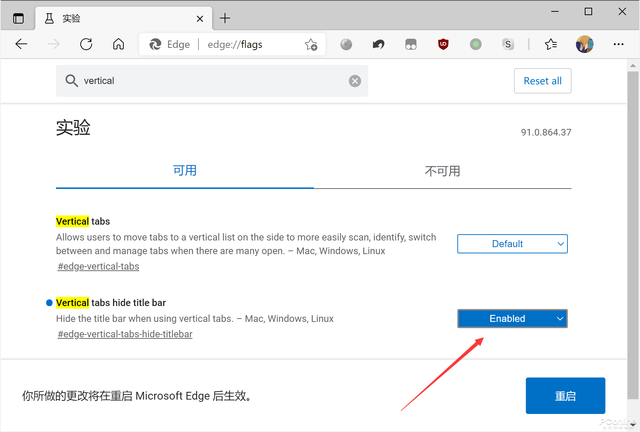
Task: Open the S extension icon
Action: (508, 44)
